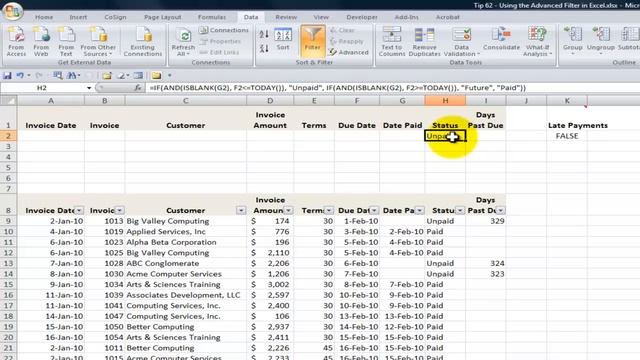Switch to the View tab

pyautogui.click(x=321, y=17)
